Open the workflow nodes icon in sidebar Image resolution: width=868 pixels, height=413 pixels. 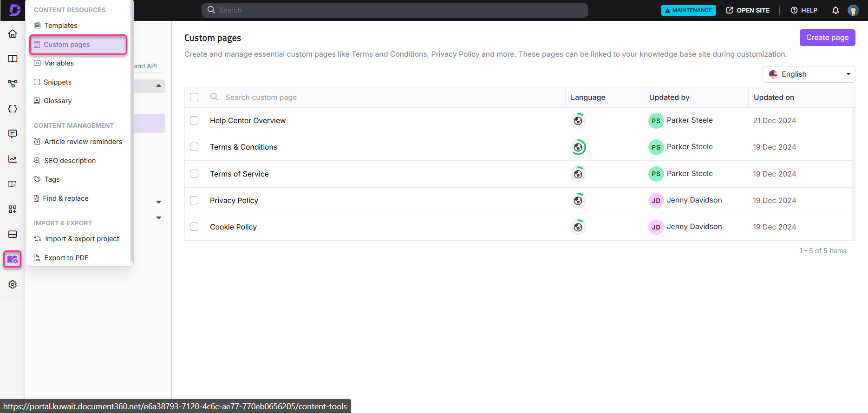(x=13, y=84)
